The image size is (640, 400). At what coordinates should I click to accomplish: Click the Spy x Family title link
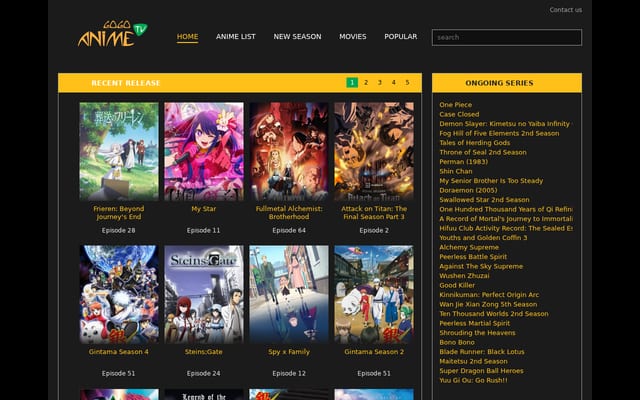tap(289, 352)
